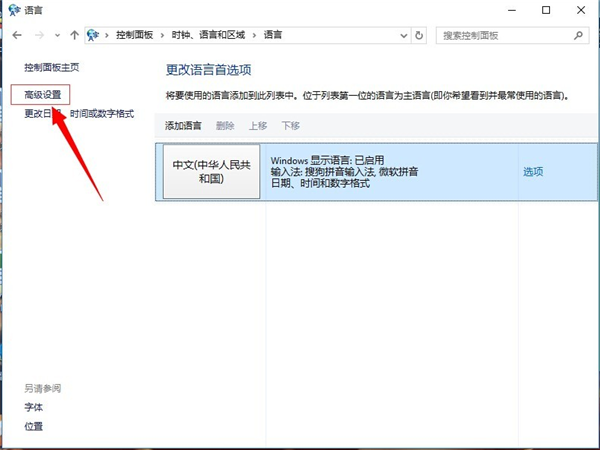Click the Control Panel icon in address bar
Viewport: 600px width, 450px height.
tap(94, 35)
